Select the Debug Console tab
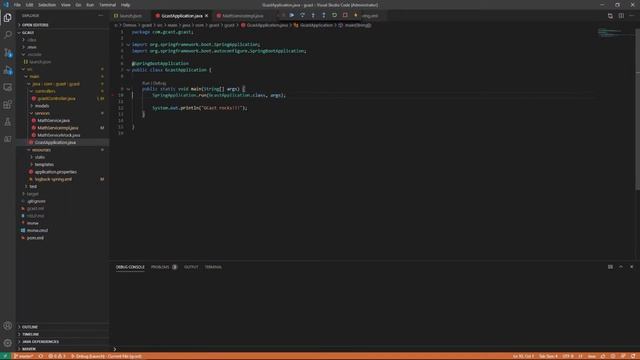 click(130, 267)
